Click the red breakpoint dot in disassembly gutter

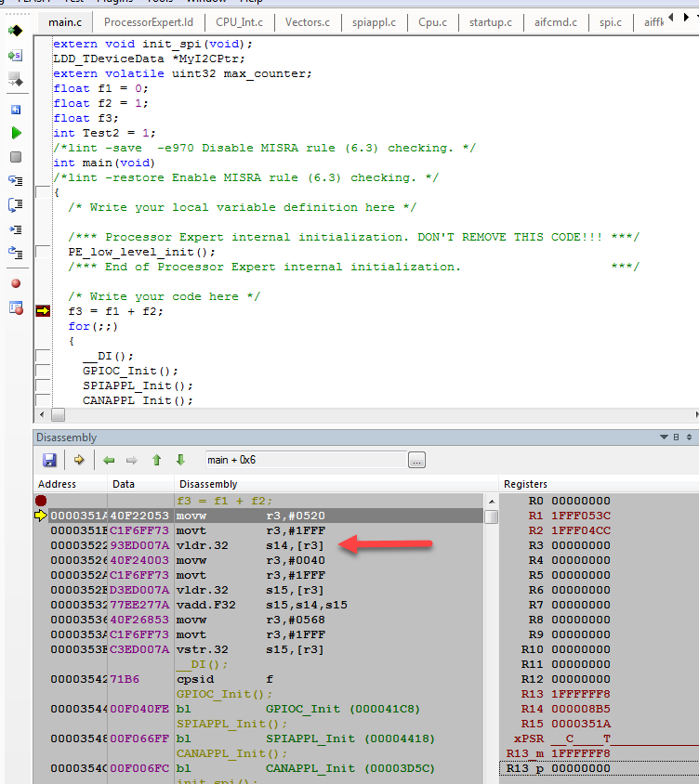pos(41,501)
